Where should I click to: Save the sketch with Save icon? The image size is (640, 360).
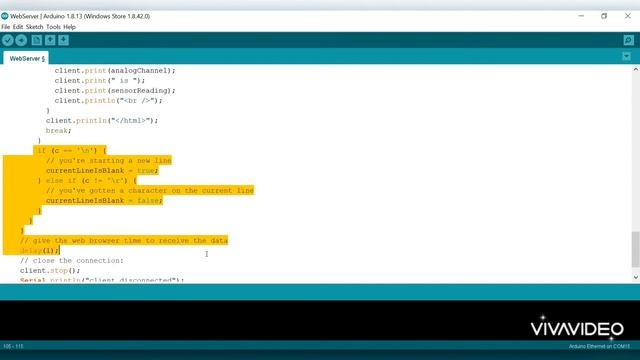point(64,40)
